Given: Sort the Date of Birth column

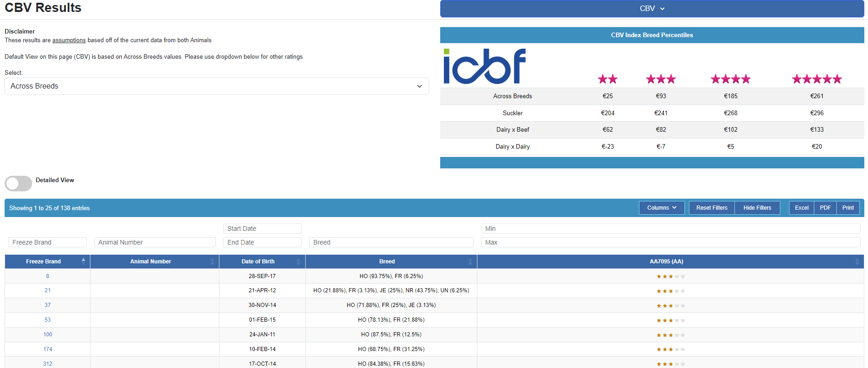Looking at the screenshot, I should click(298, 262).
